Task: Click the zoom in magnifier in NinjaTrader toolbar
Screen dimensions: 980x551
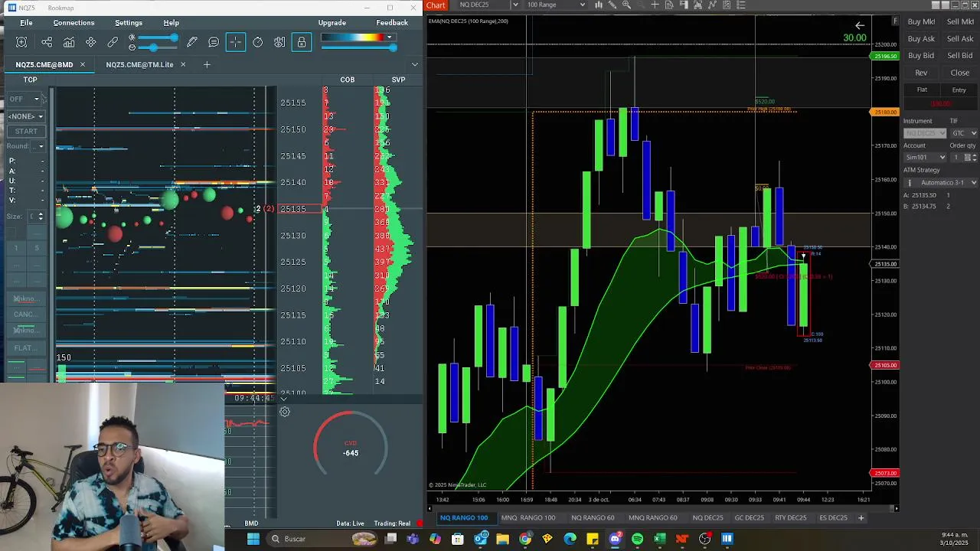Action: 626,5
